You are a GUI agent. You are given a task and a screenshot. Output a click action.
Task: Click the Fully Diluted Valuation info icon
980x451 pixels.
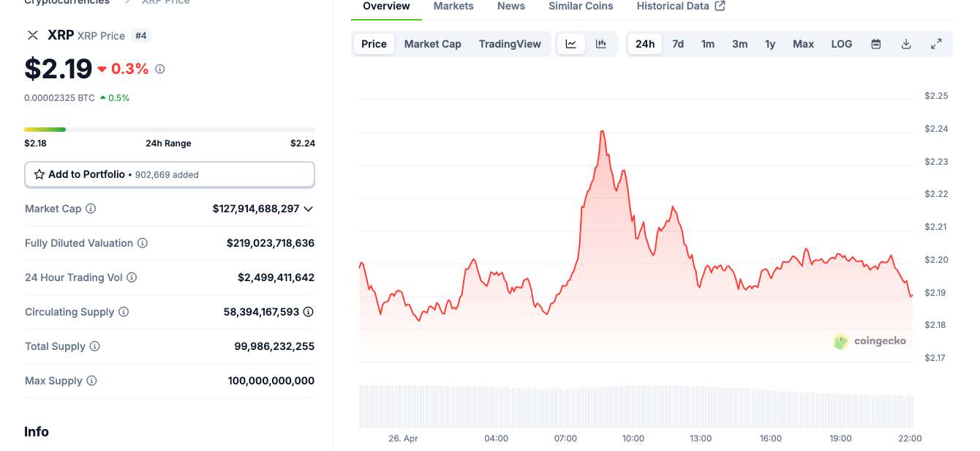tap(143, 243)
